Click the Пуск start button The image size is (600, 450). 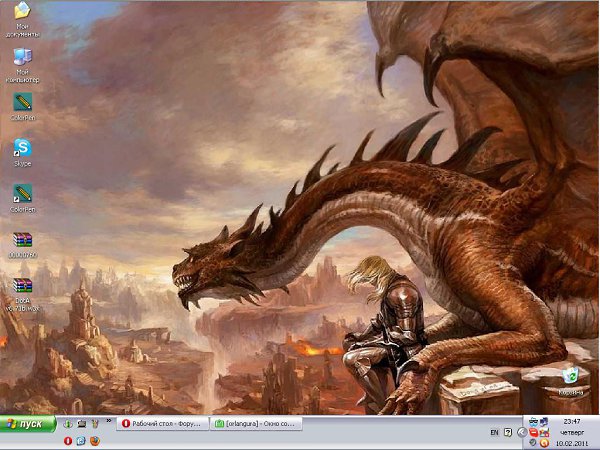pos(27,424)
